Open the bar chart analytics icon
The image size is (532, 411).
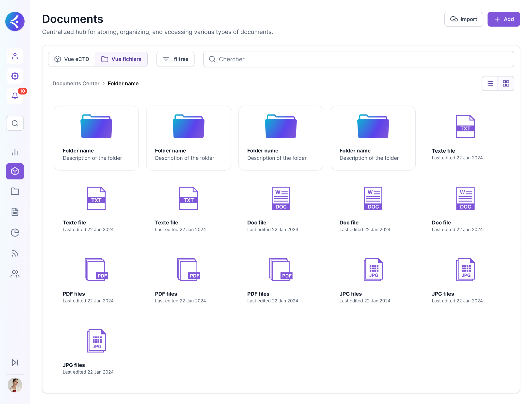[15, 152]
